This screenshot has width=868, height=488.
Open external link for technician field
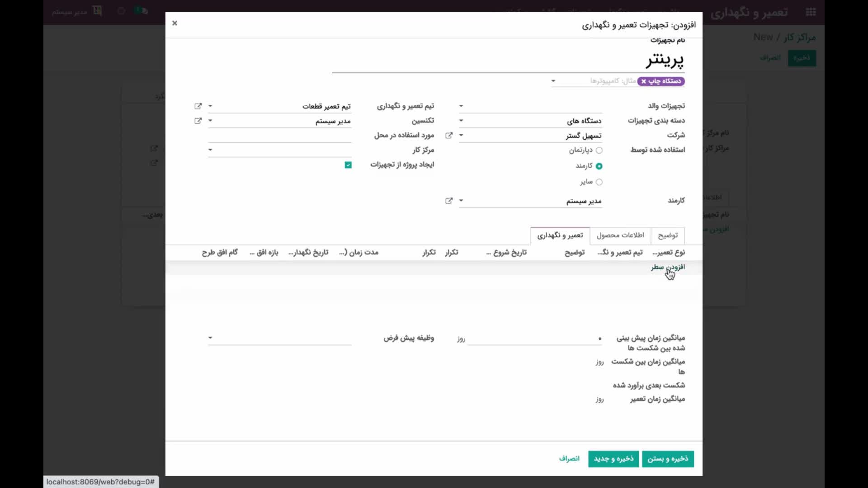[x=198, y=121]
